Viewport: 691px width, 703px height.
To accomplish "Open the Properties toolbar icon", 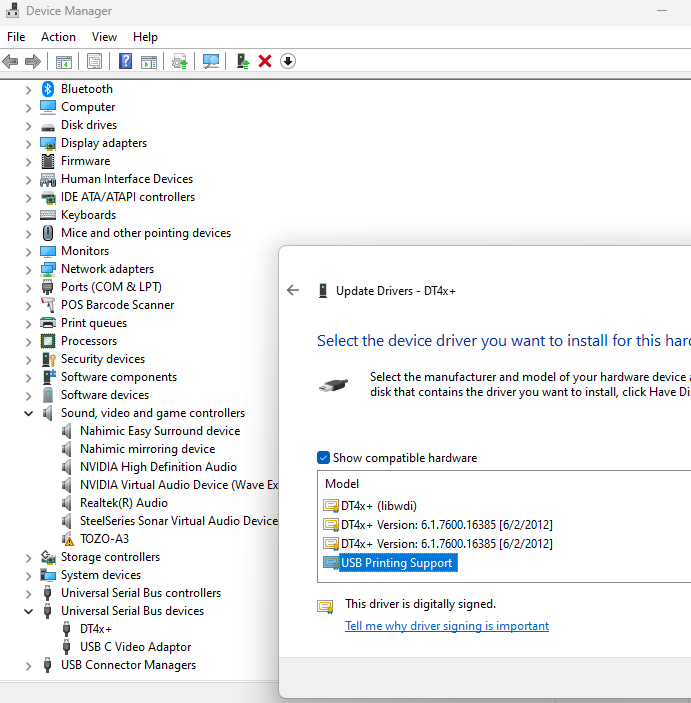I will [x=94, y=61].
